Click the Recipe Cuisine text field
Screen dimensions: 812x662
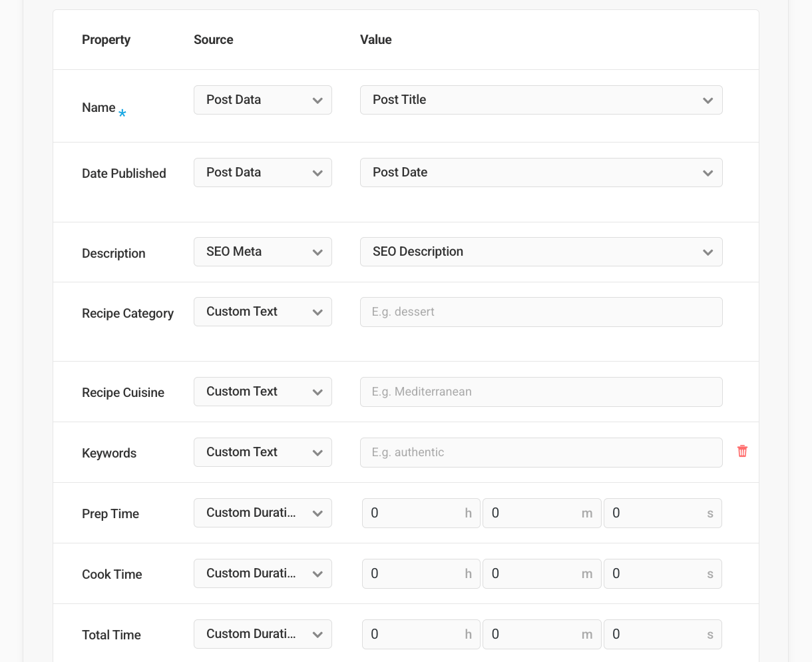point(541,392)
